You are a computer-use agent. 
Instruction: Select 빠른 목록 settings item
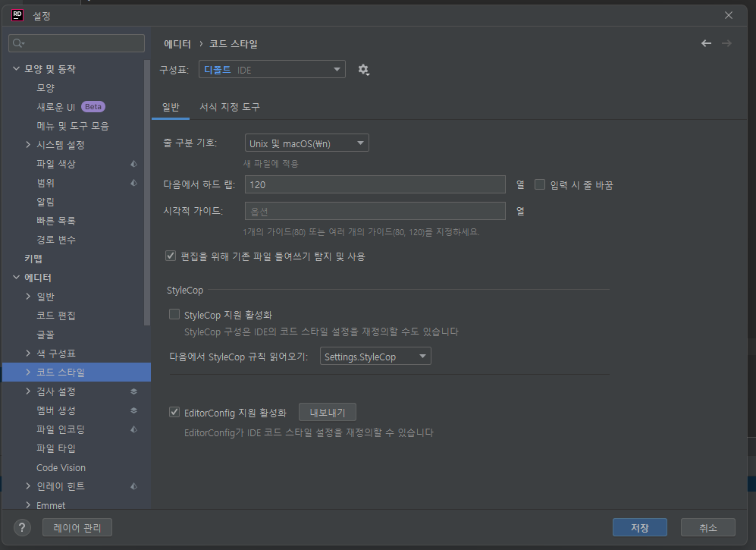[x=56, y=221]
